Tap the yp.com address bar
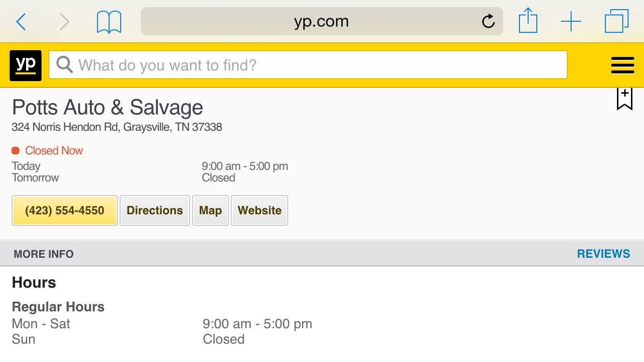 [x=321, y=22]
